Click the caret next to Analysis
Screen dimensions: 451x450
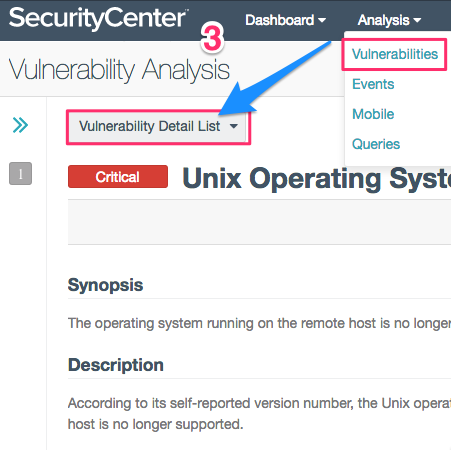[417, 20]
